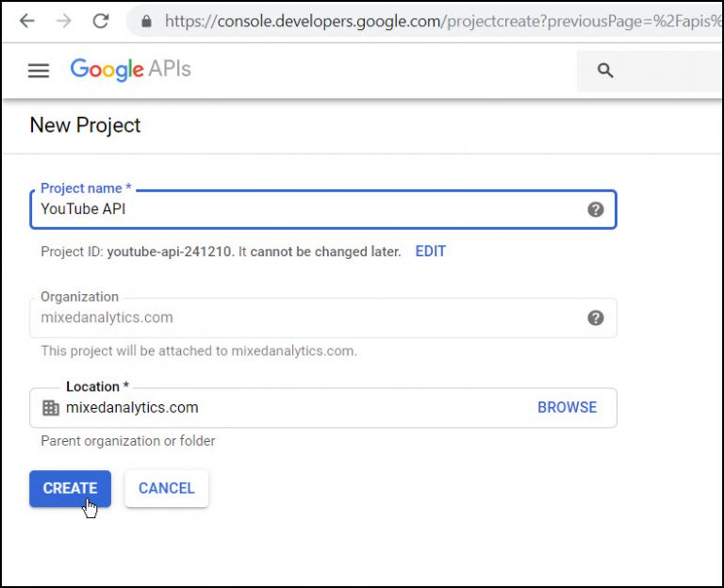Click project ID youtube-api-241210 text

coord(169,252)
